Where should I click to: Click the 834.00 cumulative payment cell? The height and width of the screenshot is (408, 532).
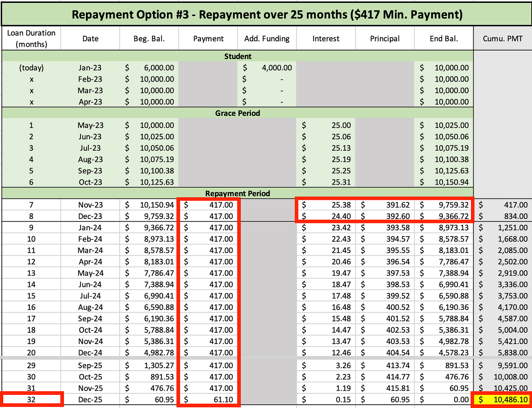click(x=503, y=216)
